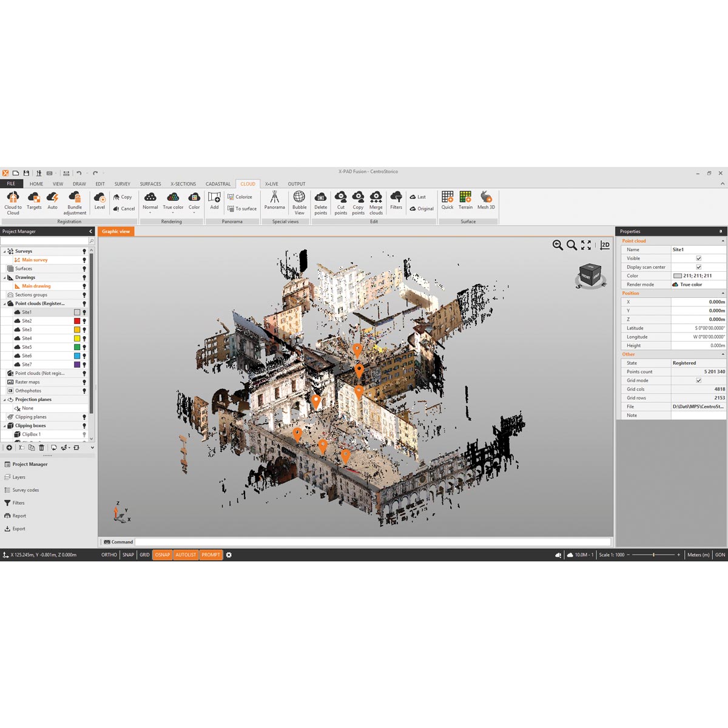Open the SURFACES ribbon tab

(x=150, y=184)
